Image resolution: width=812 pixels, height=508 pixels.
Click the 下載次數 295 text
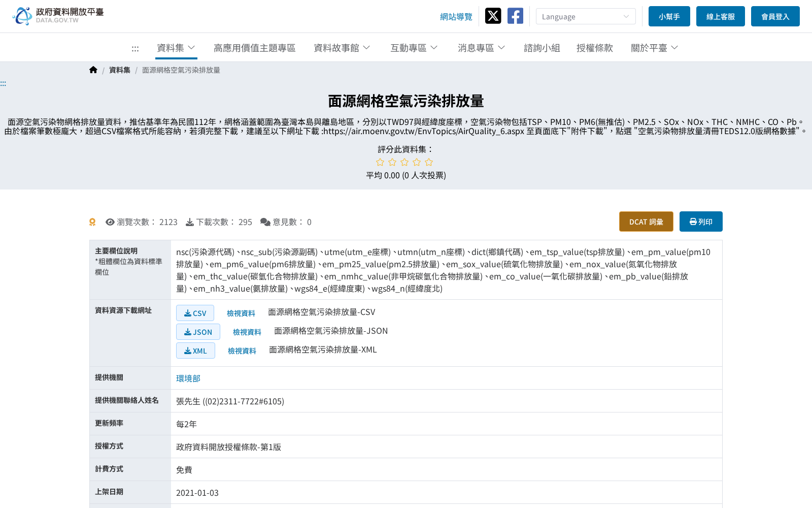pos(224,222)
